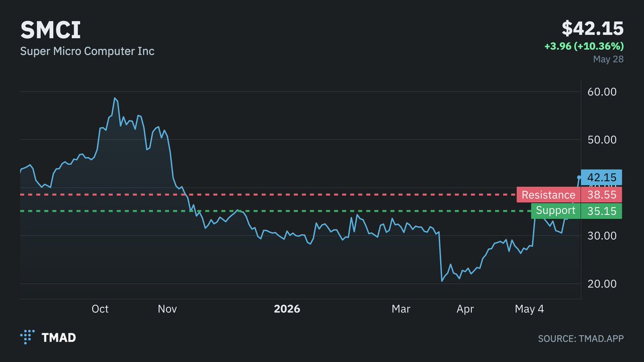Click the blue 42.15 current price tag
644x362 pixels.
pos(602,177)
